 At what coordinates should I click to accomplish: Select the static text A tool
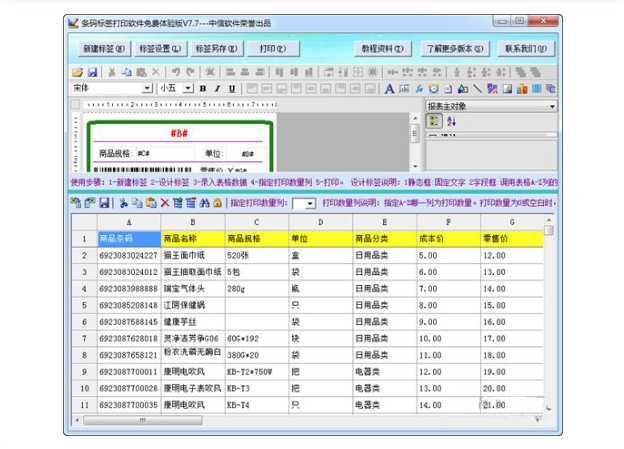[389, 88]
